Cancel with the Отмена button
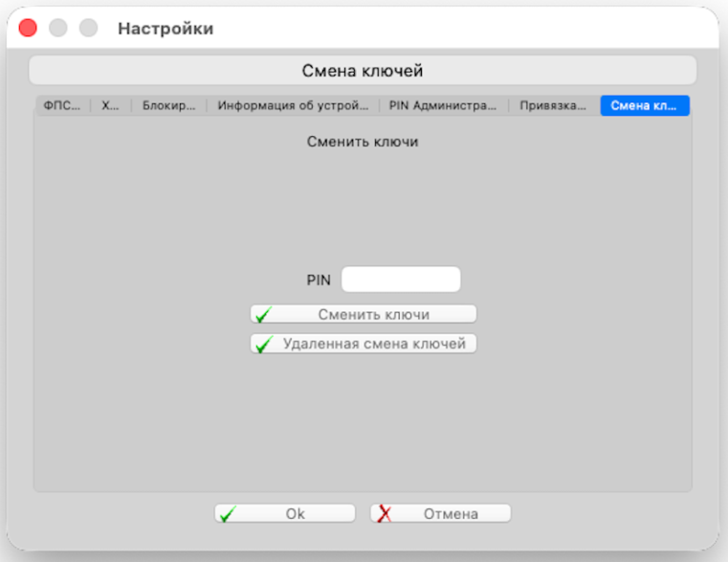Image resolution: width=728 pixels, height=562 pixels. coord(441,514)
